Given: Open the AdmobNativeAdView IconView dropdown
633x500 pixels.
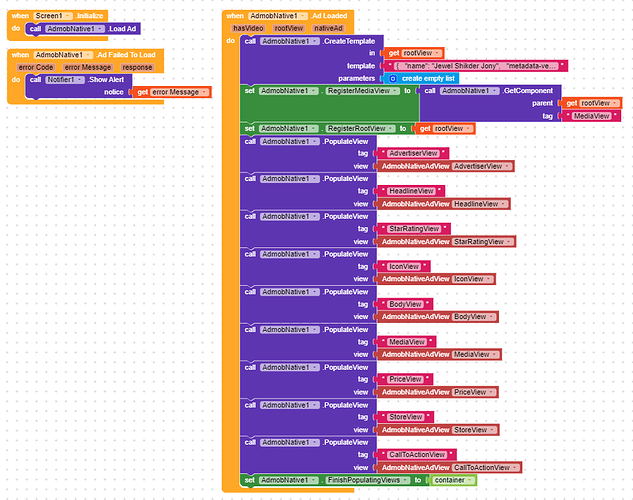Looking at the screenshot, I should (473, 279).
